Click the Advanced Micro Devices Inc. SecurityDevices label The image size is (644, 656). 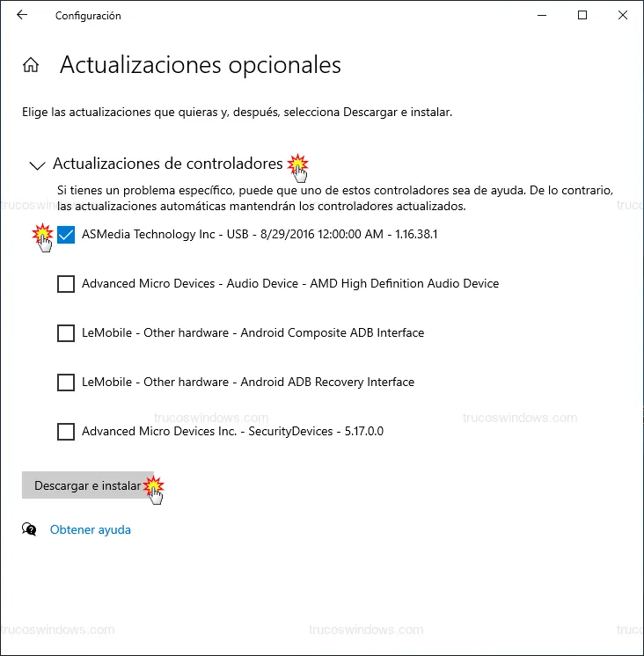click(232, 432)
